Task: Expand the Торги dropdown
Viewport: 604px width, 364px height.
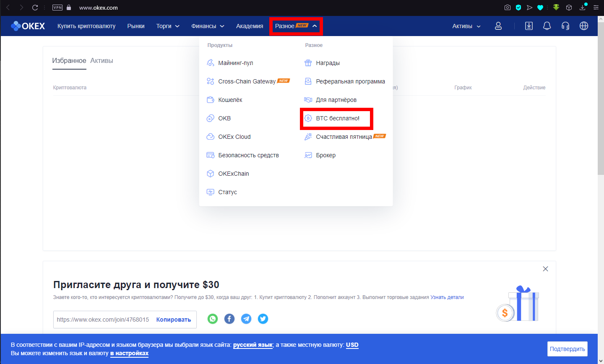Action: [x=168, y=26]
